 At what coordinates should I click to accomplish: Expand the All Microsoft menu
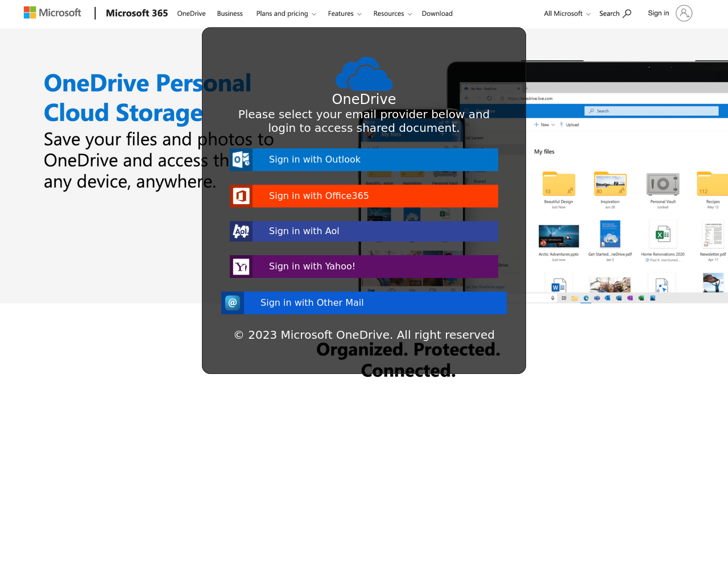point(567,14)
